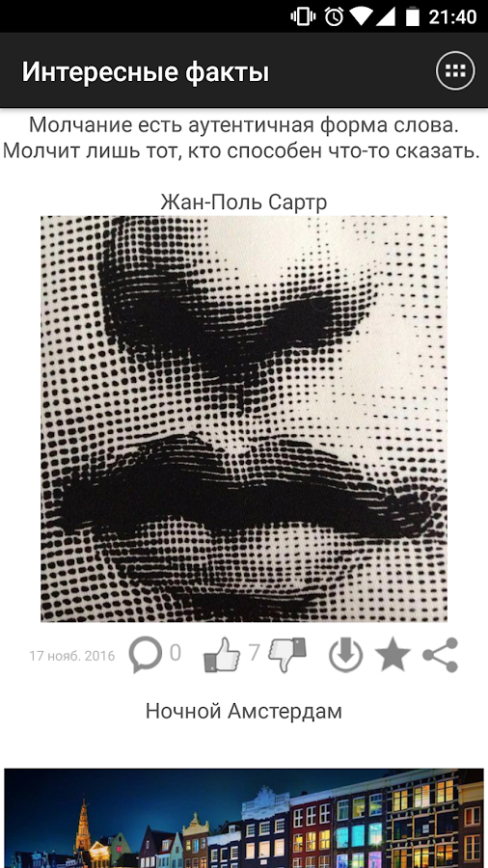Tap the 'Ночной Амстердам' post title
The image size is (488, 868).
[x=243, y=712]
